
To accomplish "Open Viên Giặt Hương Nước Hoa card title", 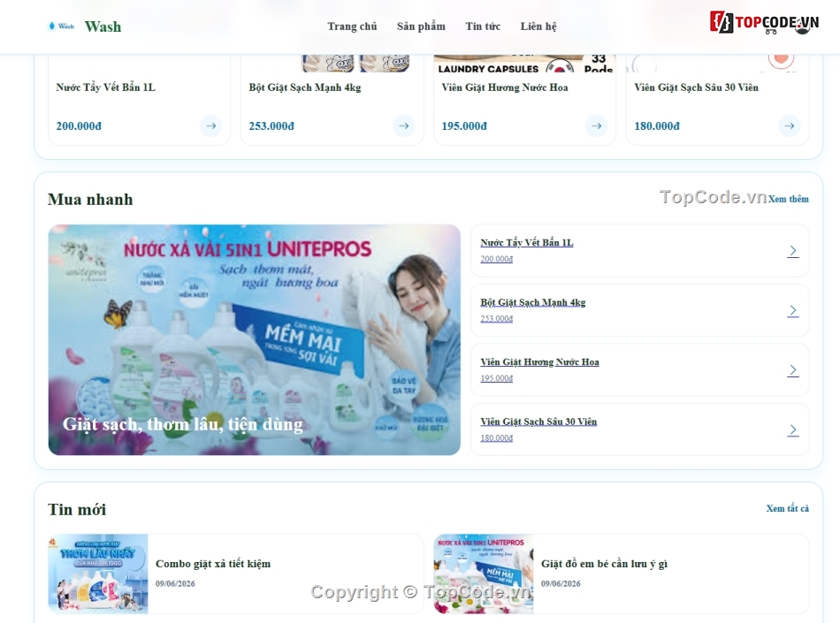I will [x=505, y=87].
